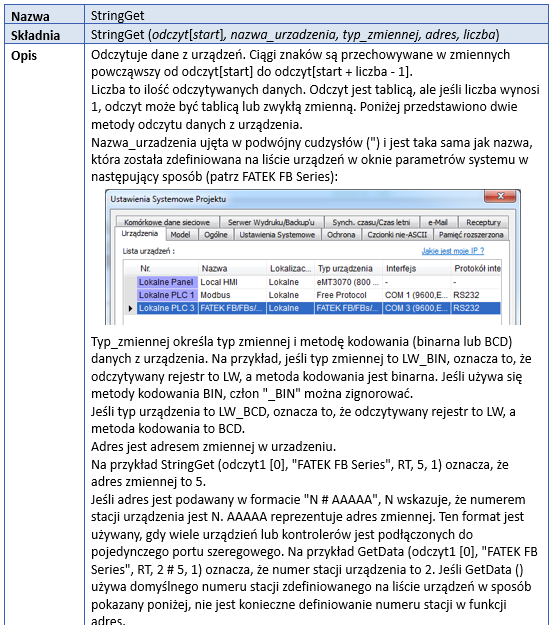Image resolution: width=553 pixels, height=625 pixels.
Task: Click the COM 3 (9600,E... interface cell
Action: pyautogui.click(x=417, y=308)
